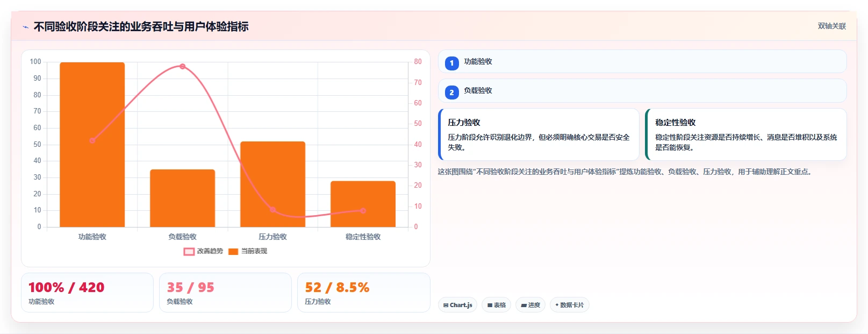Click the 稳定性阶段关注资源 description text
868x334 pixels.
pyautogui.click(x=746, y=143)
